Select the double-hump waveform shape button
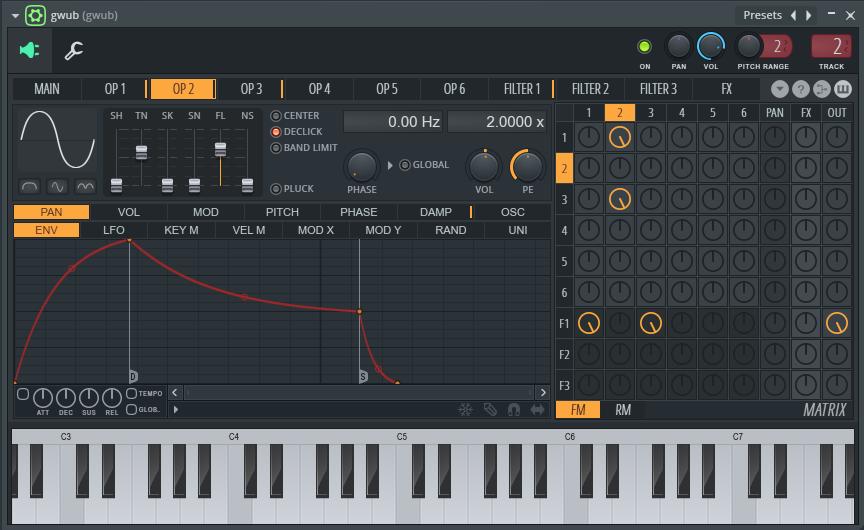864x530 pixels. (x=85, y=187)
